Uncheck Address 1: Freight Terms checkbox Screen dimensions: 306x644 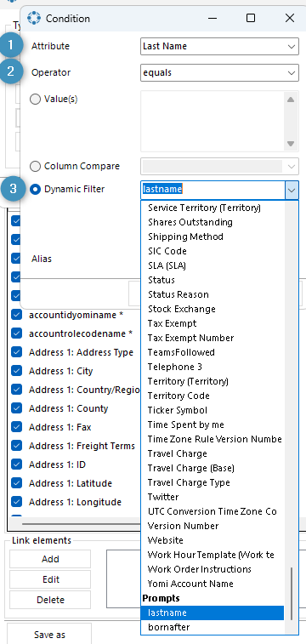(x=16, y=446)
